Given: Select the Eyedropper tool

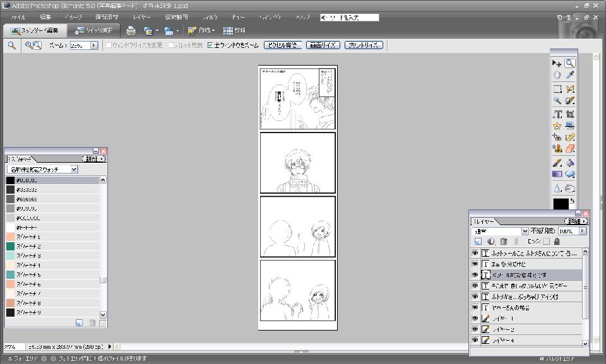Looking at the screenshot, I should click(569, 75).
